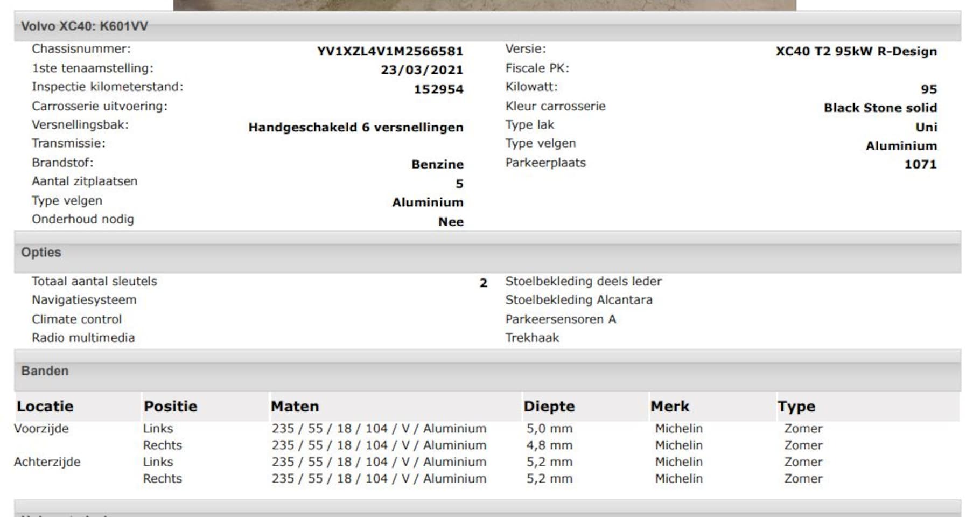This screenshot has height=517, width=980.
Task: Click the 'Inspectie kilometerstand:' label
Action: pyautogui.click(x=108, y=87)
